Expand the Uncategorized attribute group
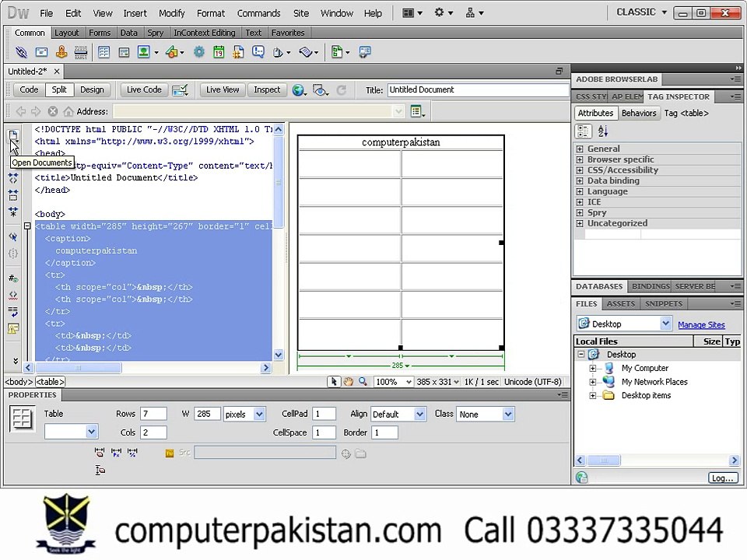The width and height of the screenshot is (747, 560). click(580, 223)
